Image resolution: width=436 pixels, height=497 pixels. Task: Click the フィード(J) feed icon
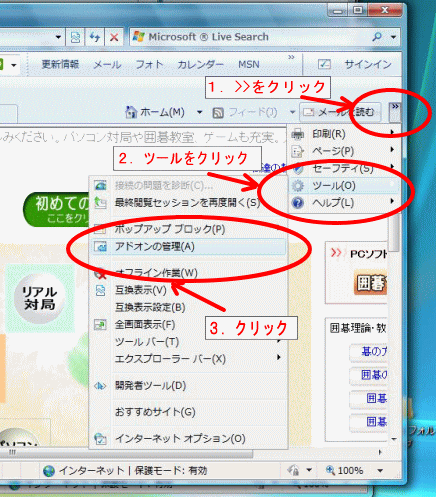pyautogui.click(x=218, y=113)
